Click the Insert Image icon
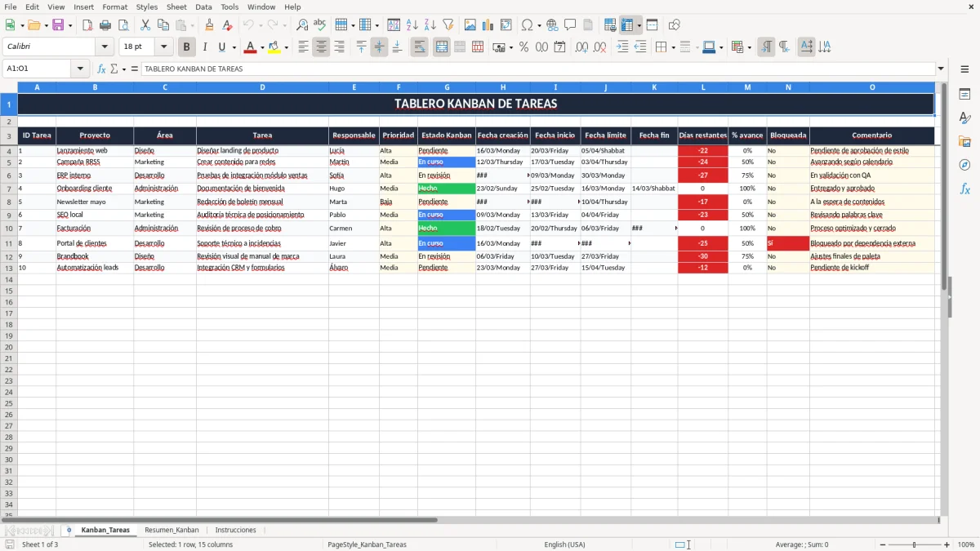 tap(470, 25)
